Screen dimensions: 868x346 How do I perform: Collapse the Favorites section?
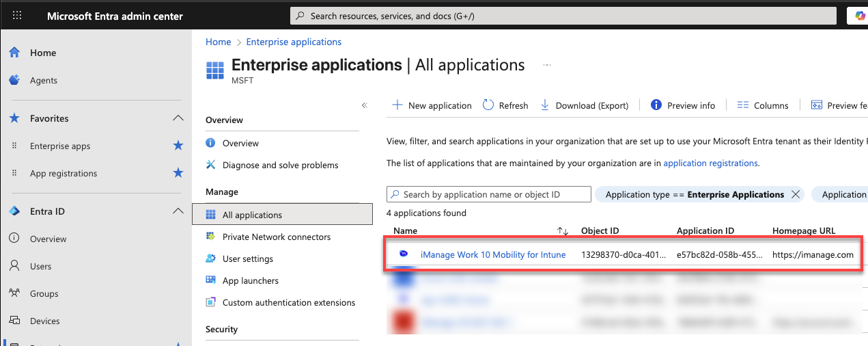[178, 118]
